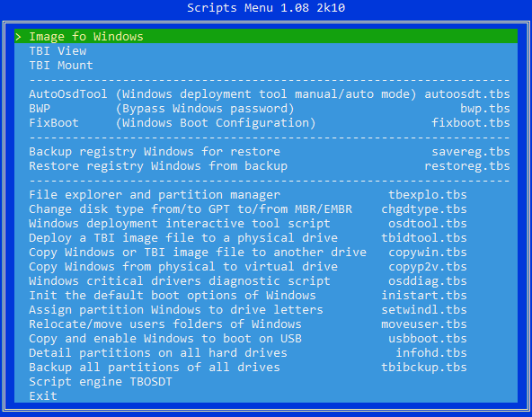Select Restore registry Windows from backup
Screen dimensions: 532x417
(x=266, y=166)
